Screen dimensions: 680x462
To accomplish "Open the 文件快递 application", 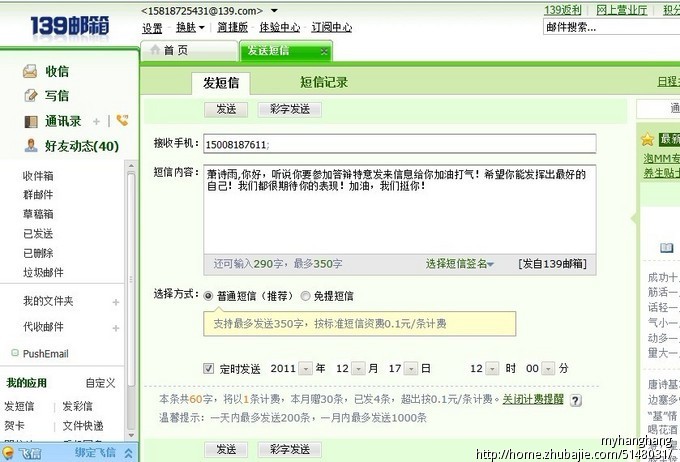I will pos(83,426).
